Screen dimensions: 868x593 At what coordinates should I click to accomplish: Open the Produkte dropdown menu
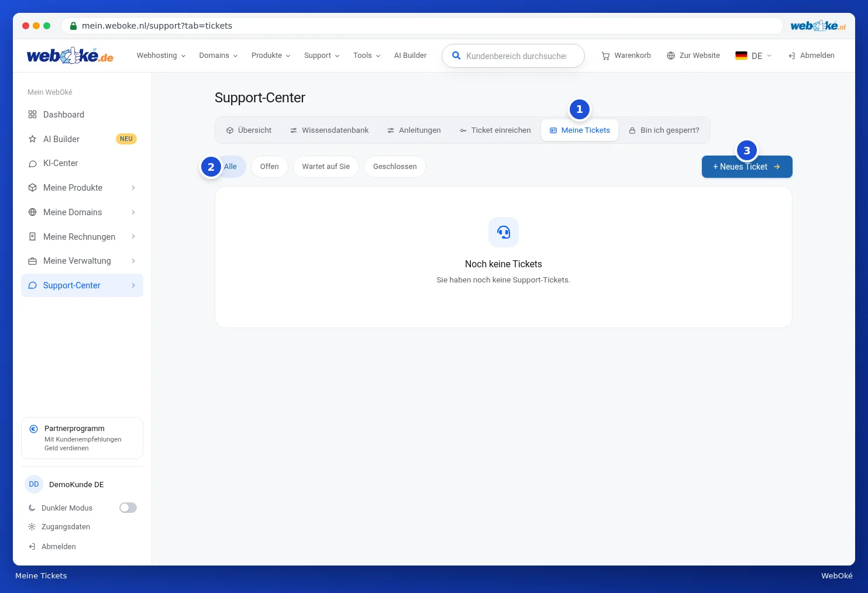pos(271,56)
